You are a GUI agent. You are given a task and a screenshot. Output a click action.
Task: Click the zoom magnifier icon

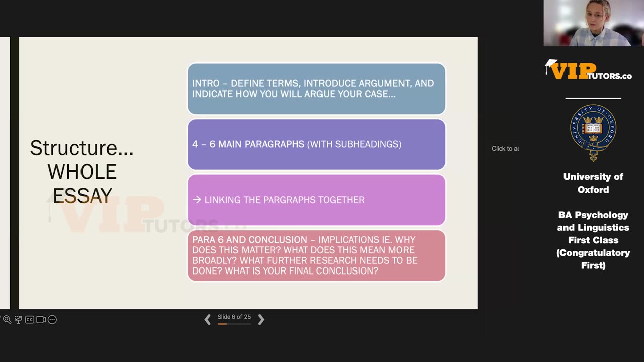click(x=7, y=320)
